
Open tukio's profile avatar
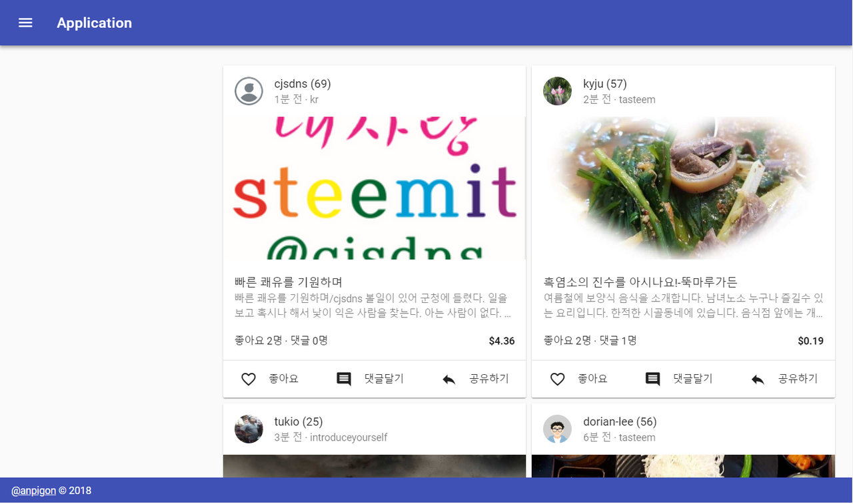click(249, 429)
